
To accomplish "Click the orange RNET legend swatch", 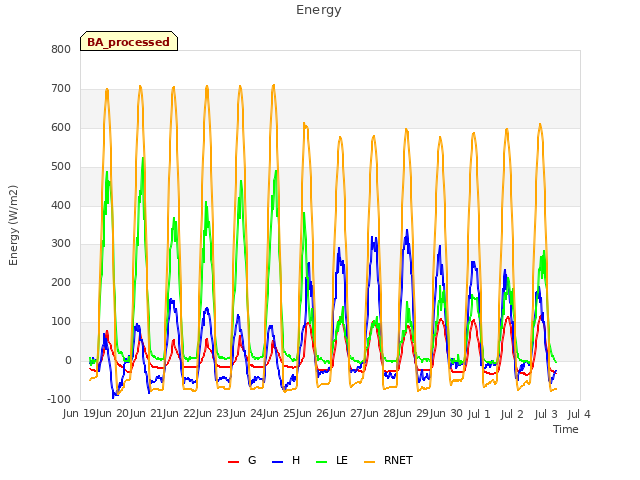I will pyautogui.click(x=369, y=462).
